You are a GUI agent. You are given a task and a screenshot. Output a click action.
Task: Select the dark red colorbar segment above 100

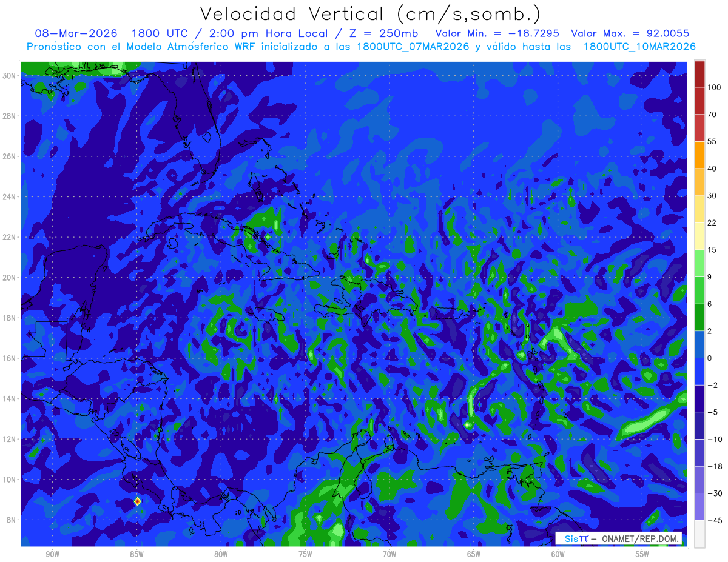(x=699, y=74)
